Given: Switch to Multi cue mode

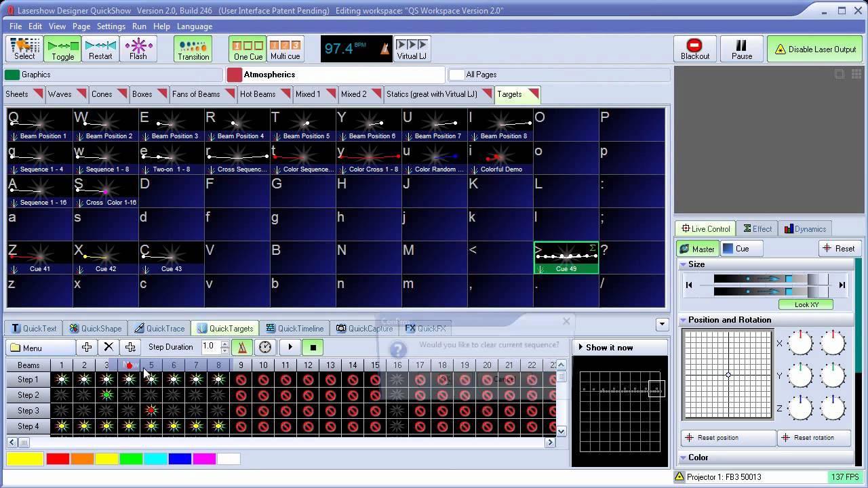Looking at the screenshot, I should point(285,49).
